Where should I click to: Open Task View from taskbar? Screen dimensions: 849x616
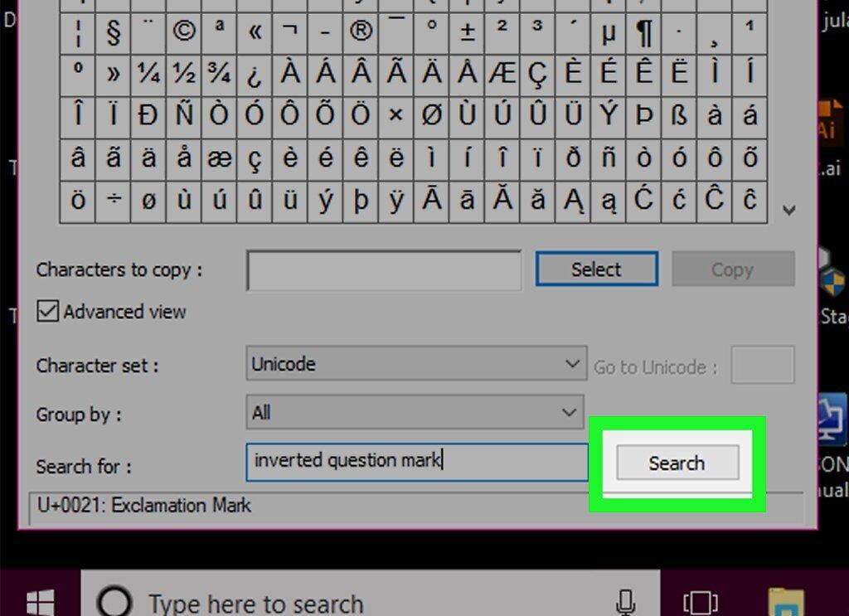(701, 602)
